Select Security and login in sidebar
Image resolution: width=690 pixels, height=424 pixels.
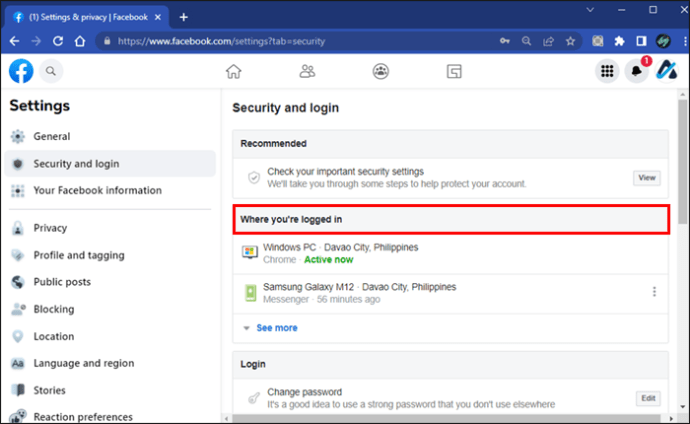pyautogui.click(x=76, y=164)
